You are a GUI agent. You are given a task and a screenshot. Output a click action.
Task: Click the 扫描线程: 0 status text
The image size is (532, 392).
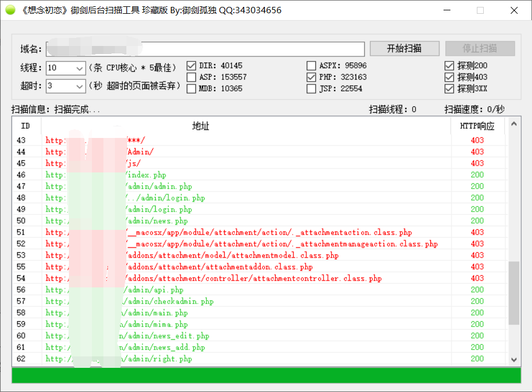point(392,109)
